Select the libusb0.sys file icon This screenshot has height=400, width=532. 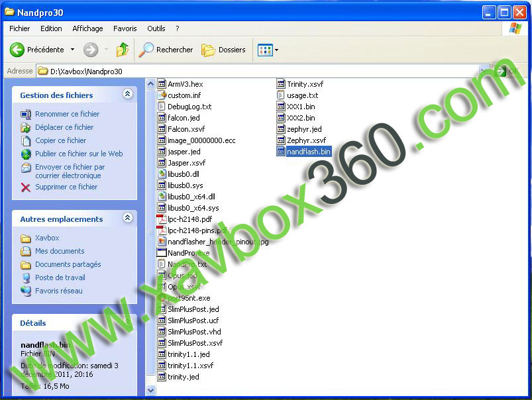point(162,185)
